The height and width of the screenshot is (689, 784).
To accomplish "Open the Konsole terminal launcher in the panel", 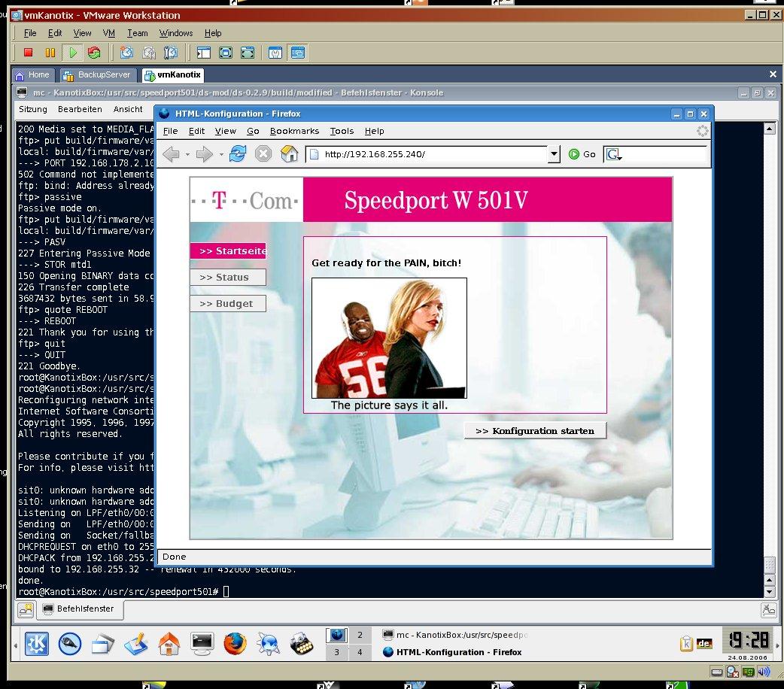I will tap(202, 643).
